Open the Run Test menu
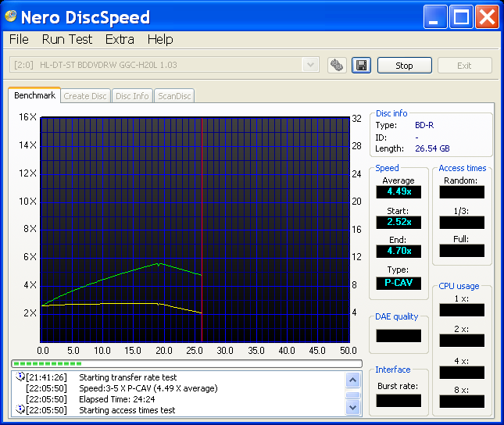Viewport: 504px width, 425px height. [67, 39]
